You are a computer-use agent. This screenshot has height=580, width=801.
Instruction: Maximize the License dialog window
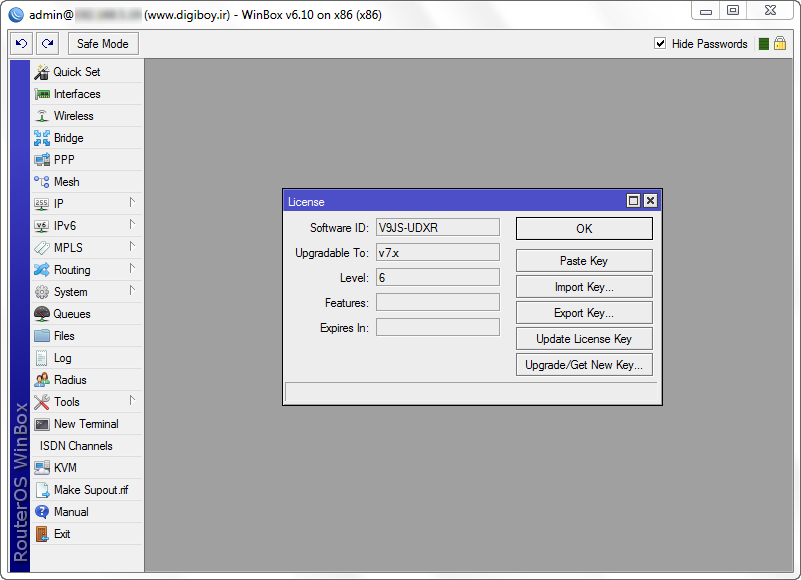click(x=633, y=201)
